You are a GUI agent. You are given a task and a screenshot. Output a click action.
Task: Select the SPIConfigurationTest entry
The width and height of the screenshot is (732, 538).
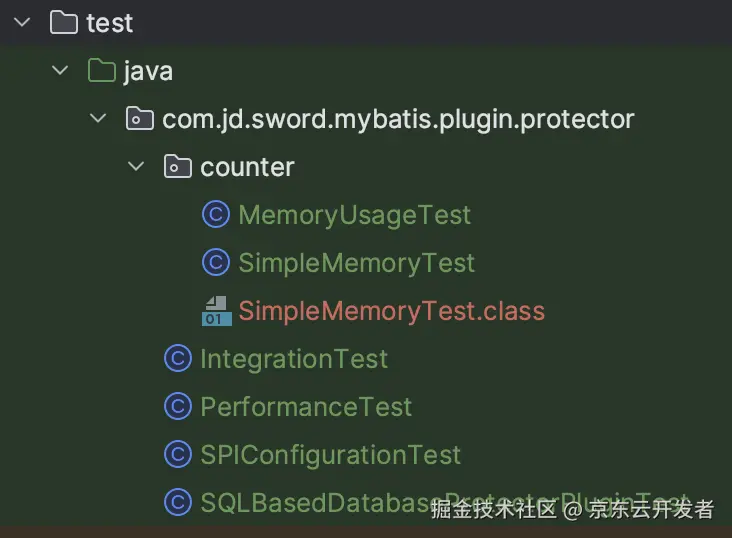coord(331,455)
